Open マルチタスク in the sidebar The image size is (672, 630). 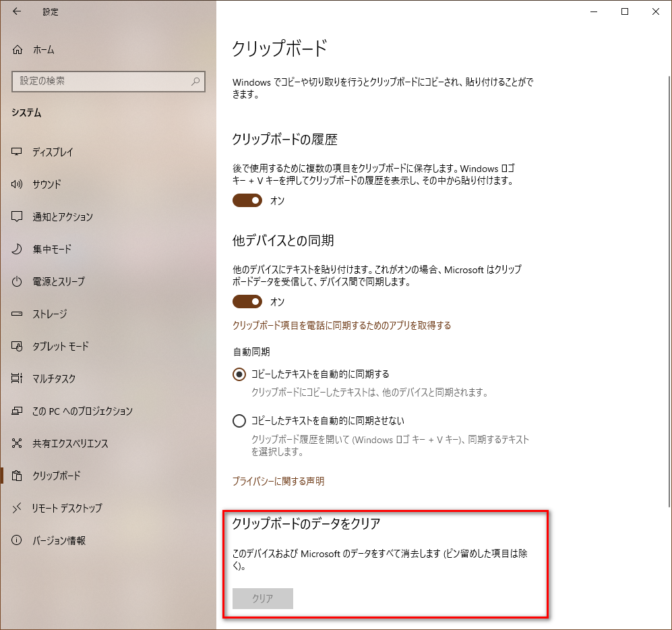54,378
